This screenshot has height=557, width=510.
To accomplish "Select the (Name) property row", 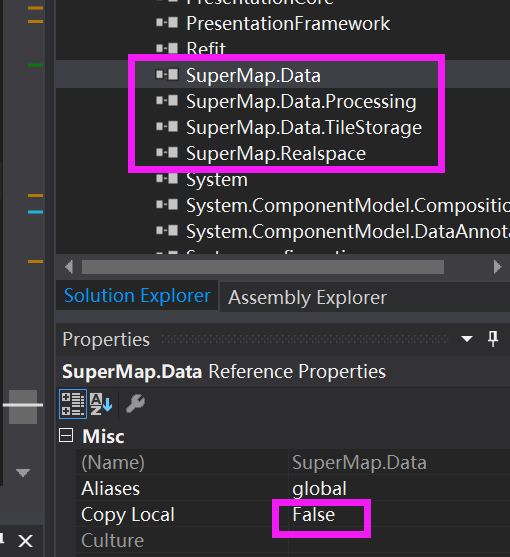I will [x=293, y=462].
